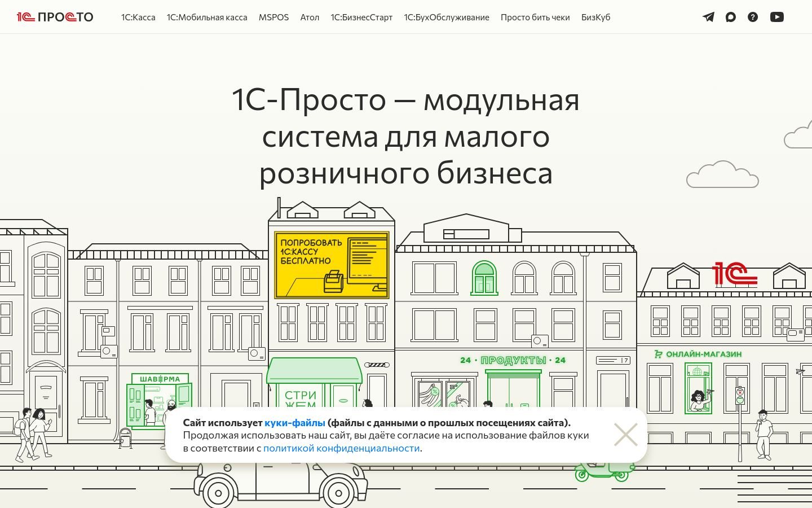Open БизКуб menu item
812x508 pixels.
[595, 17]
